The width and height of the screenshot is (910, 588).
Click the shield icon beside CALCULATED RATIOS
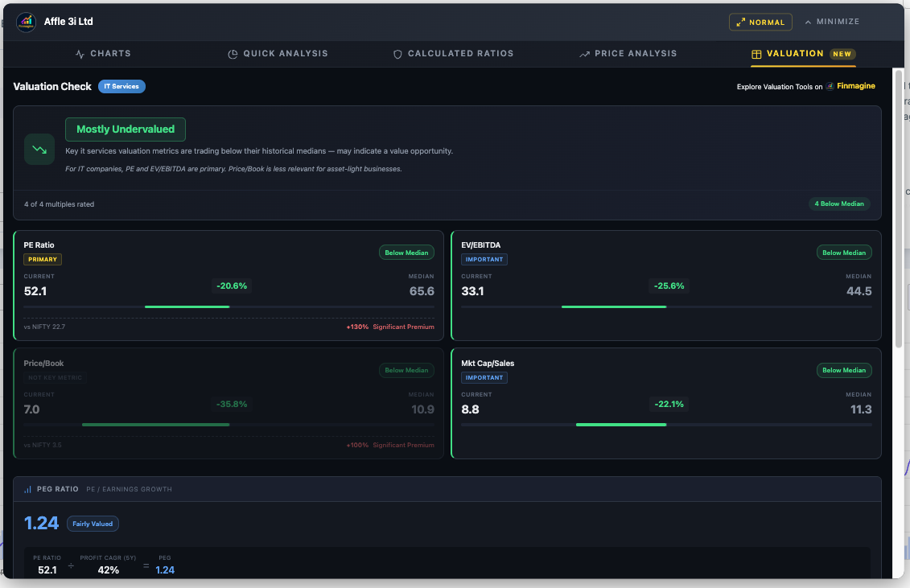click(x=397, y=53)
